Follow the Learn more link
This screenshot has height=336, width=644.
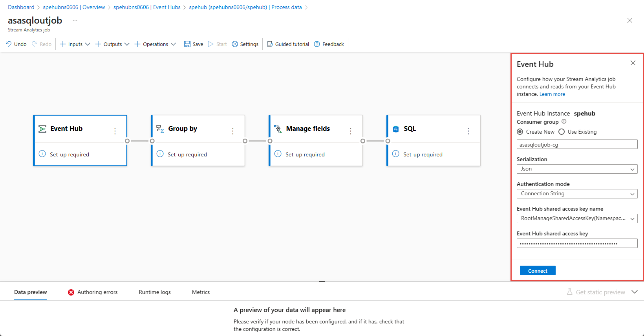tap(552, 94)
